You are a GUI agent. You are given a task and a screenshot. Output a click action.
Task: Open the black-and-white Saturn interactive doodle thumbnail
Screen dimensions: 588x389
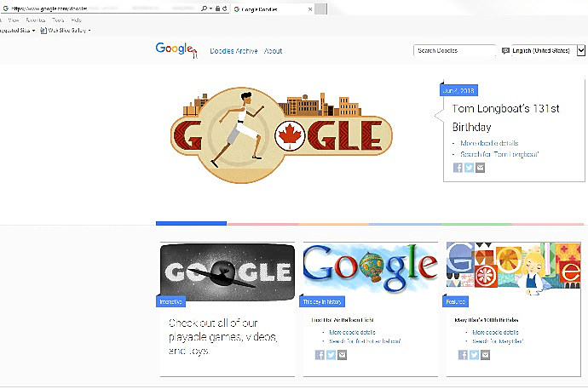pos(228,272)
